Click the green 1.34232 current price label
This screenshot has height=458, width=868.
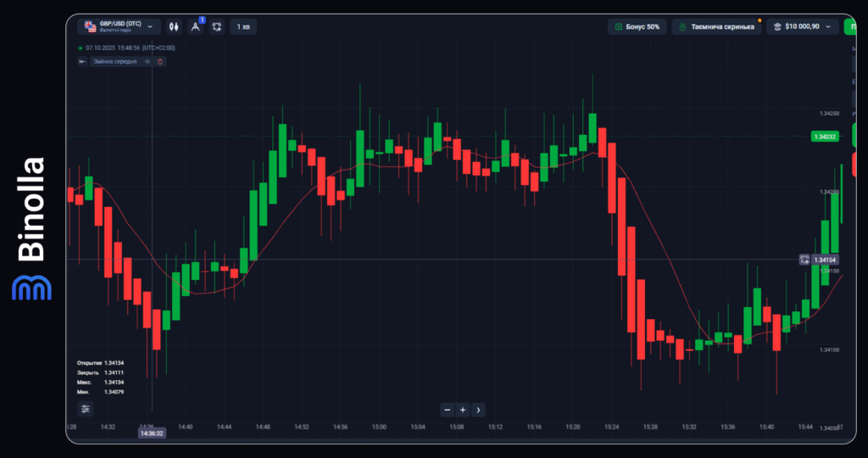pyautogui.click(x=824, y=137)
